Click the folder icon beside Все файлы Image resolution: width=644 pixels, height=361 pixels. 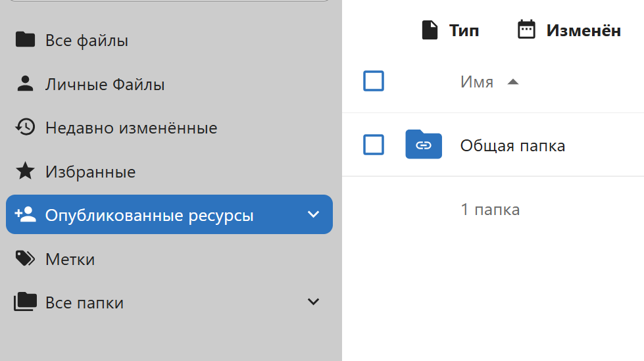click(25, 40)
